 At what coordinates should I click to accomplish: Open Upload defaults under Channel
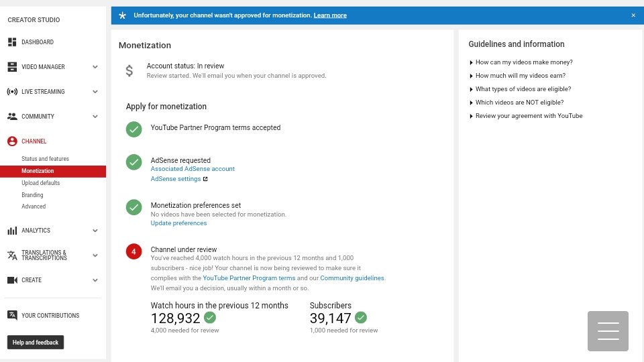[x=41, y=183]
